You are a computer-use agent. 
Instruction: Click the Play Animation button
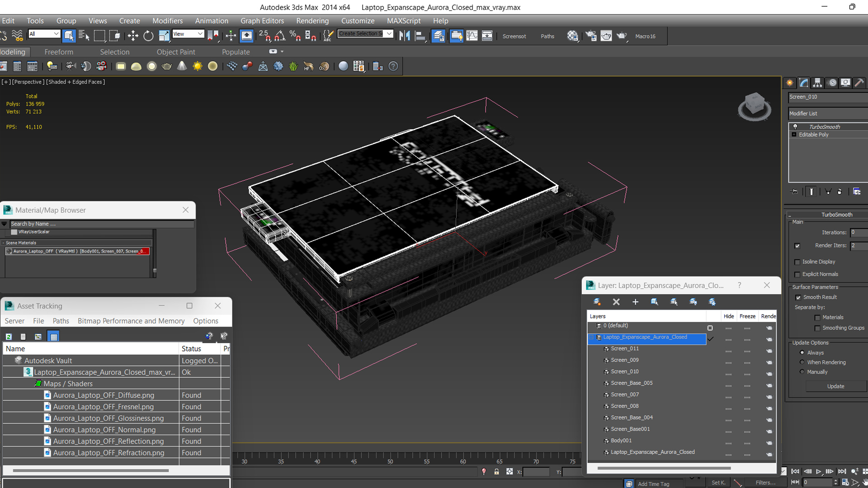point(818,471)
